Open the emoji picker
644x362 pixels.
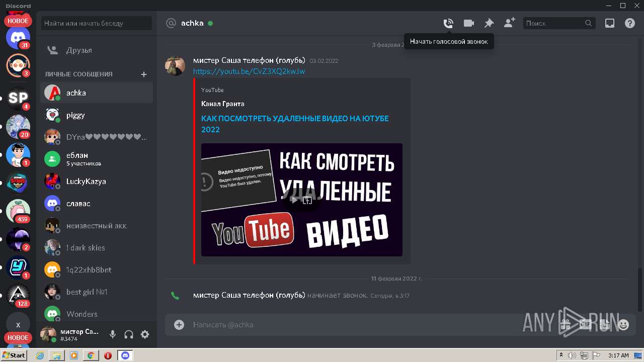(x=624, y=325)
